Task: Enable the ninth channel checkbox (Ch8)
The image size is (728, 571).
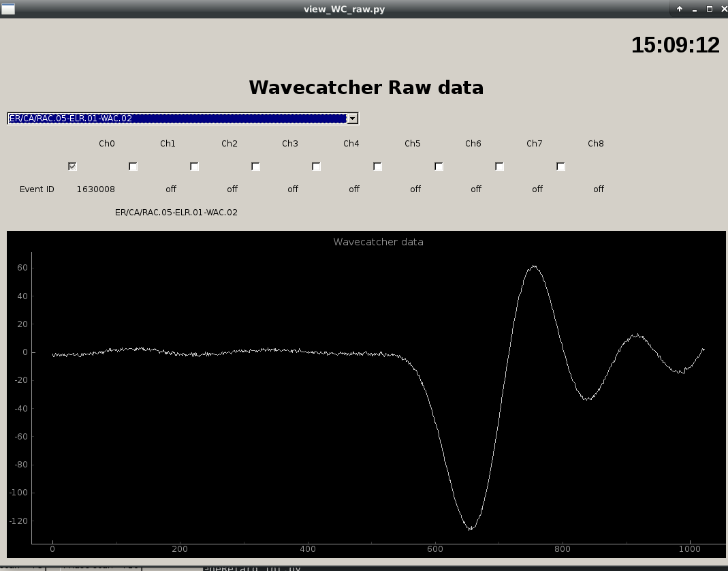Action: (x=560, y=166)
